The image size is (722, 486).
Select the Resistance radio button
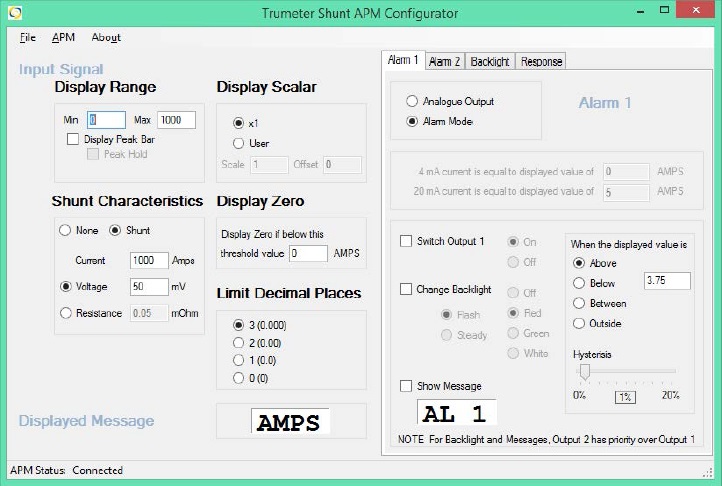tap(66, 313)
